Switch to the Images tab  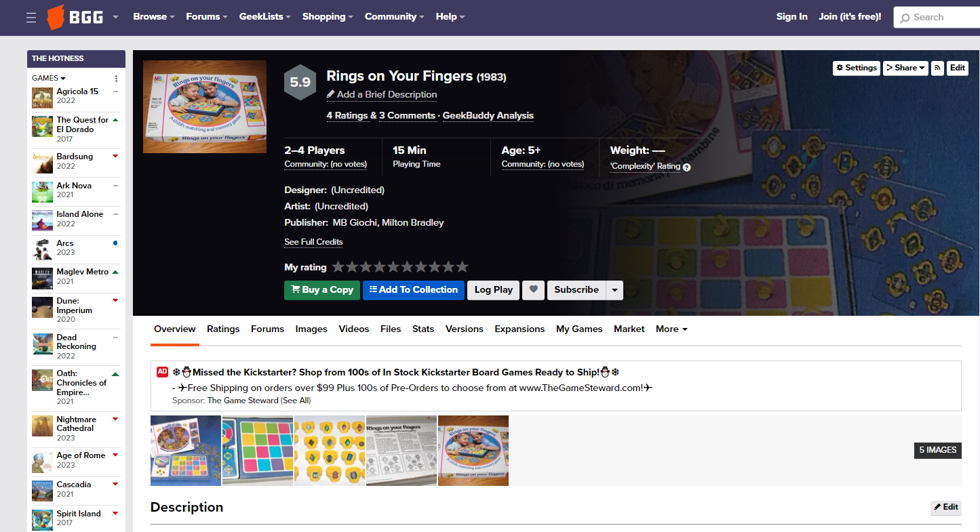(311, 329)
